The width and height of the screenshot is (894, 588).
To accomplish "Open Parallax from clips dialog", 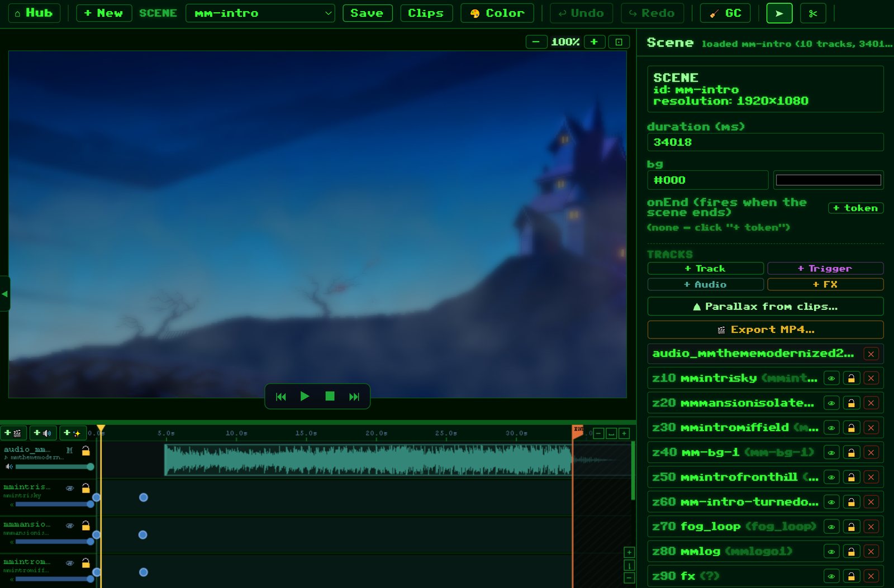I will [765, 307].
